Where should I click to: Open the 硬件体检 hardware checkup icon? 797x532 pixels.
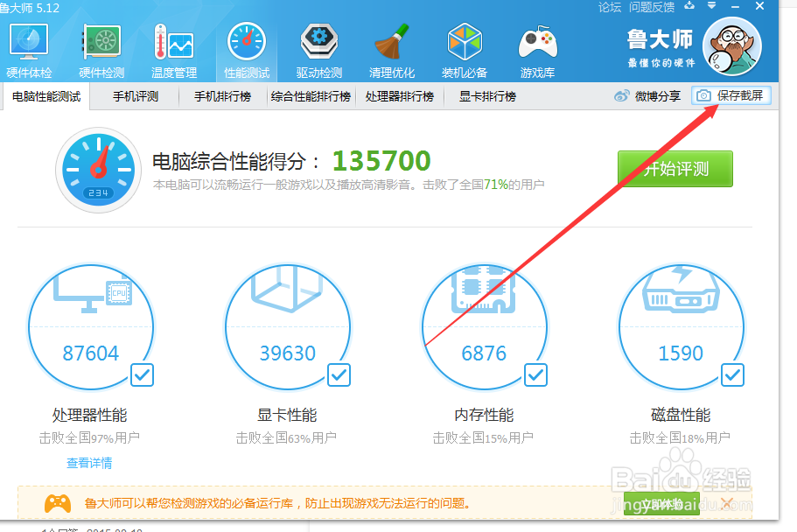point(29,51)
